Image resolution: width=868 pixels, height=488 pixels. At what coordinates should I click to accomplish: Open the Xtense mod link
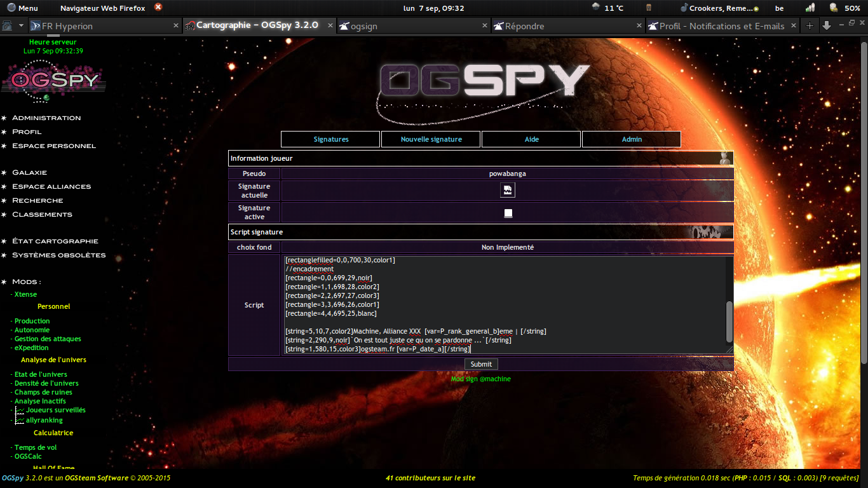pyautogui.click(x=25, y=295)
